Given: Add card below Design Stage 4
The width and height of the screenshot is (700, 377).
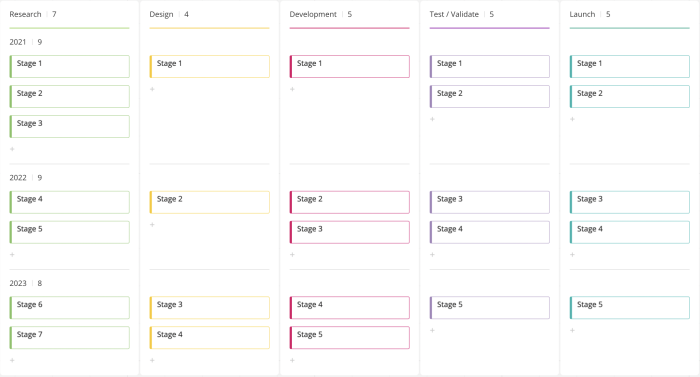Looking at the screenshot, I should tap(152, 360).
